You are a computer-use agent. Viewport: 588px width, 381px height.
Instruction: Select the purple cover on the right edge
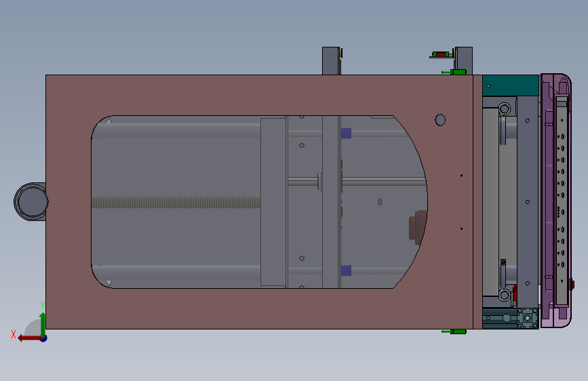click(555, 201)
